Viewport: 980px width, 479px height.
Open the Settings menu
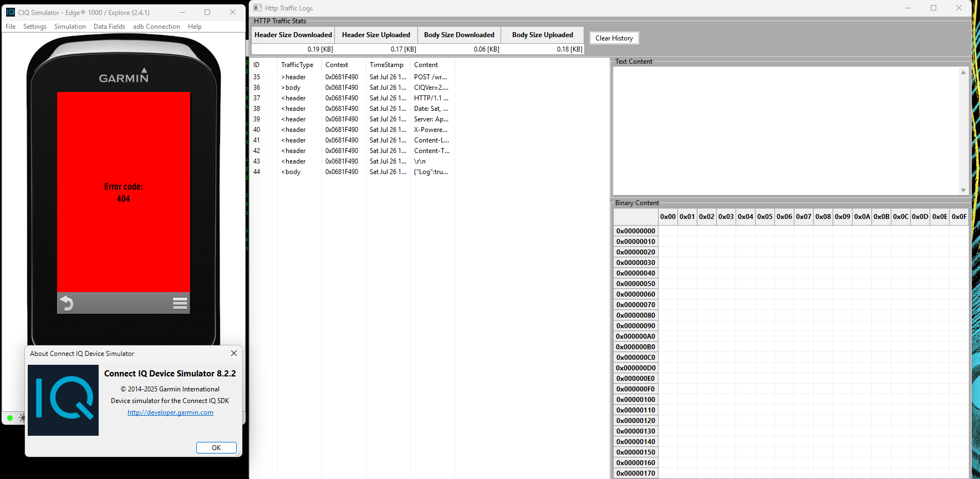coord(35,27)
